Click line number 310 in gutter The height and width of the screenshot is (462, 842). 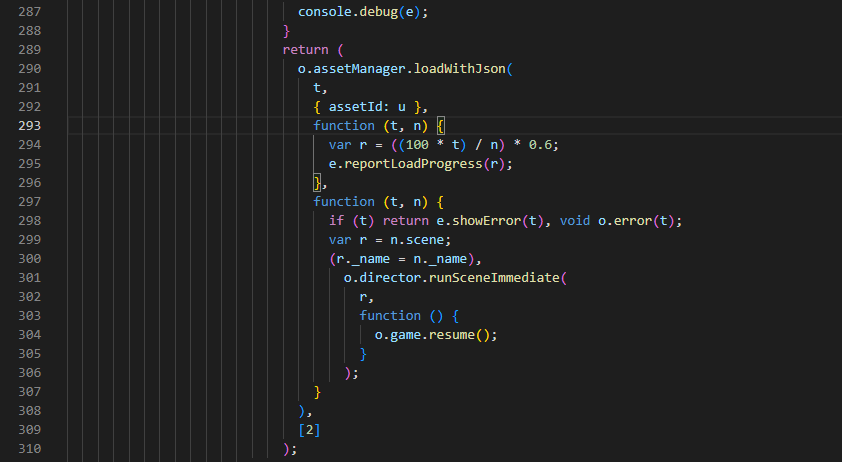click(30, 449)
